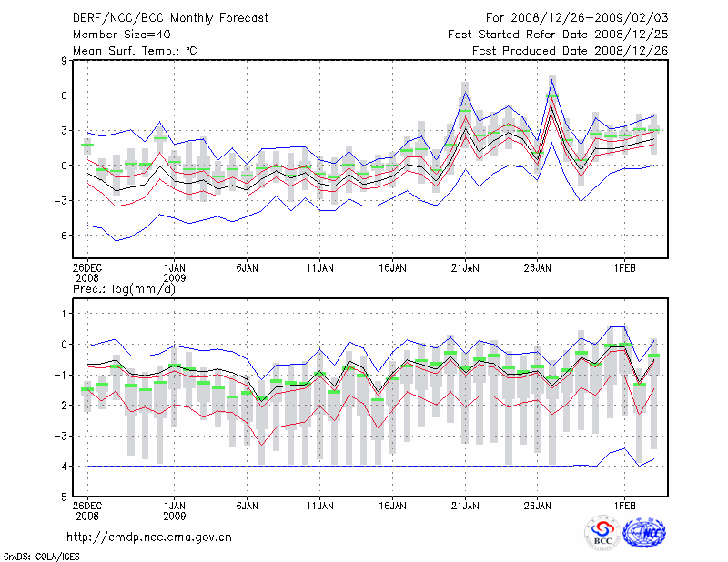Click the -6 value on temperature y-axis
Image resolution: width=728 pixels, height=562 pixels.
(62, 235)
